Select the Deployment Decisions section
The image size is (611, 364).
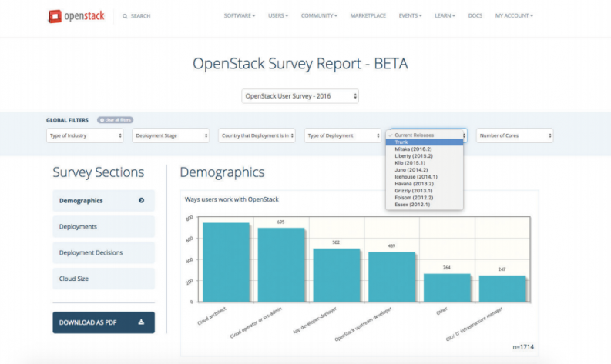pyautogui.click(x=104, y=252)
